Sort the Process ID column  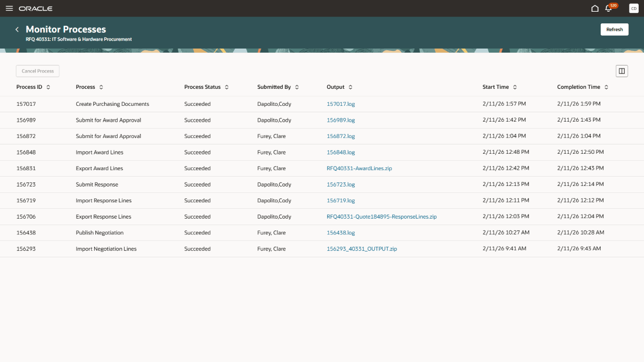tap(50, 87)
